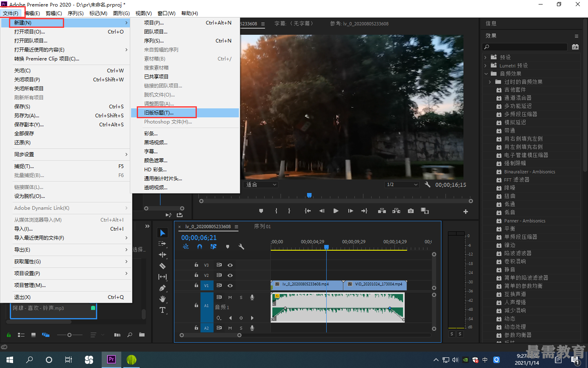Toggle lock on V1 track
The height and width of the screenshot is (368, 588).
(196, 285)
